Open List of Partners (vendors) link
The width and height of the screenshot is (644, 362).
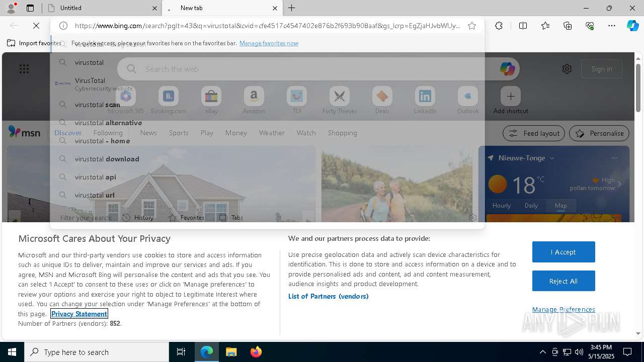pos(328,296)
